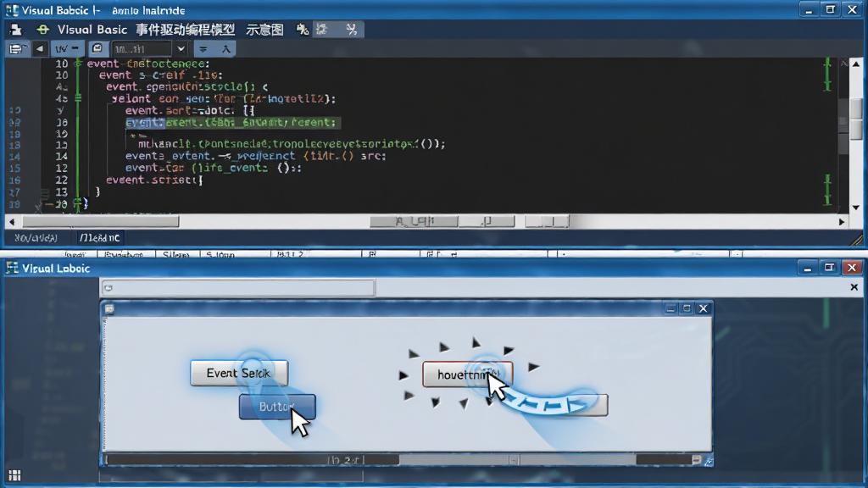Click the white document icon at menu bar start

pos(16,30)
